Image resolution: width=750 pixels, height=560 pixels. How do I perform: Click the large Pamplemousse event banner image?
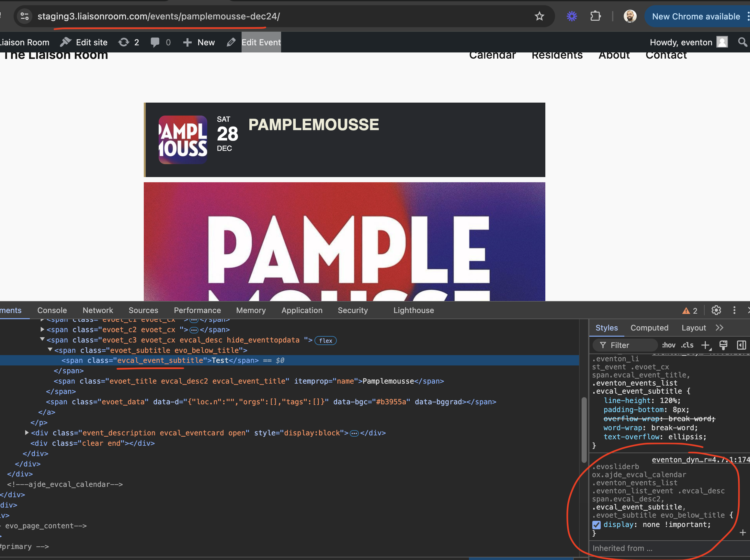345,242
